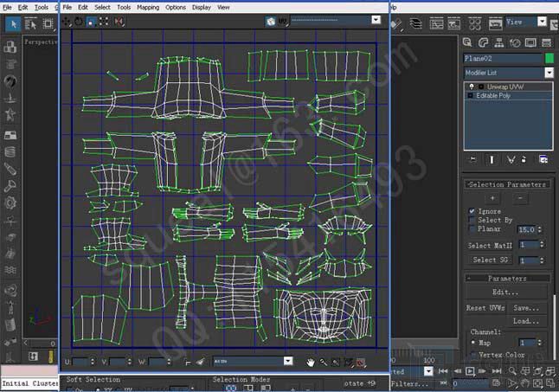The image size is (559, 392).
Task: Toggle the Select By checkbox
Action: [x=472, y=220]
